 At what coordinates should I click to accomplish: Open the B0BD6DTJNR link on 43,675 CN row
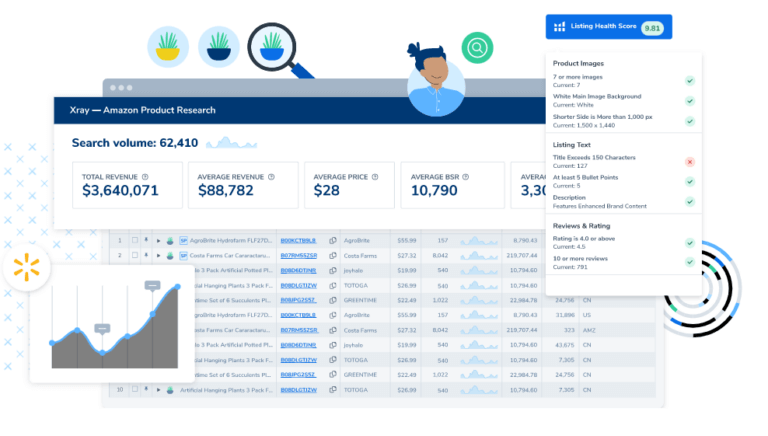tap(298, 345)
